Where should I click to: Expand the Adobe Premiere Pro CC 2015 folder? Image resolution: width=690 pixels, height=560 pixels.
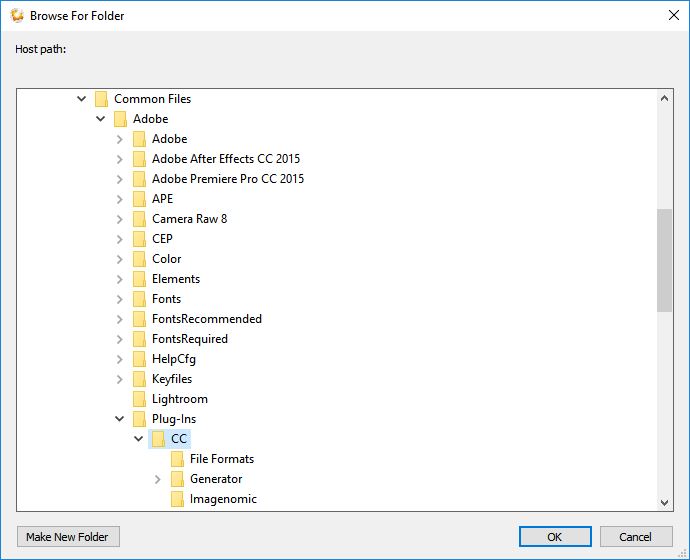120,179
